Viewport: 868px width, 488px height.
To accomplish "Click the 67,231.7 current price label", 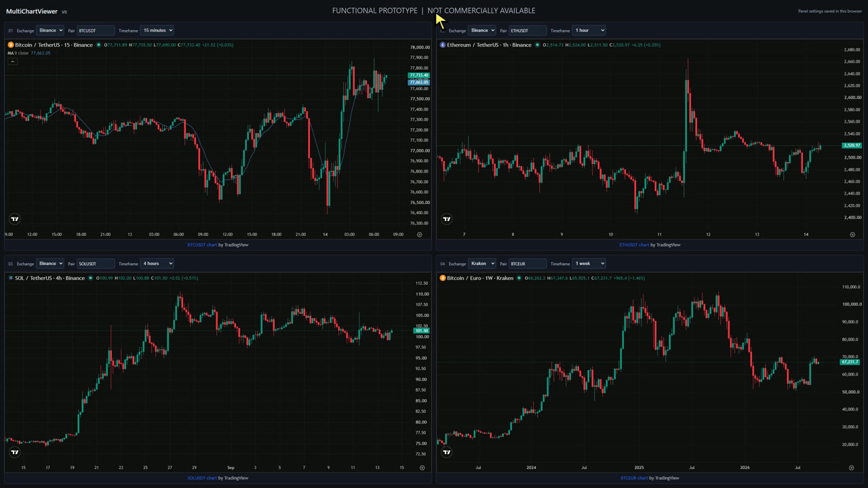I will pos(850,362).
